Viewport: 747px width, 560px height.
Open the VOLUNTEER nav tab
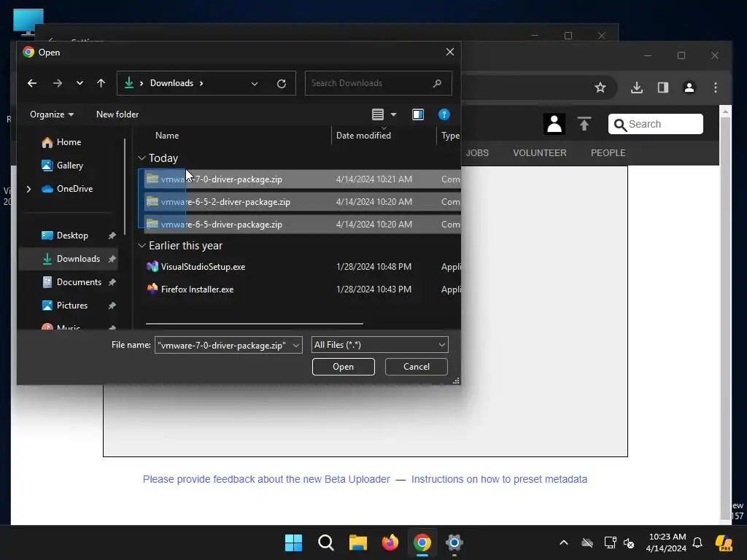(540, 153)
